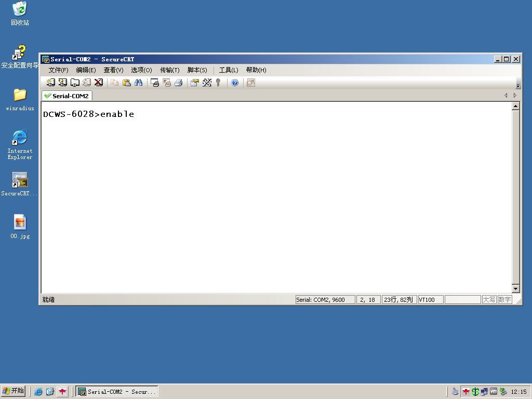This screenshot has height=399, width=532.
Task: Click the previous tab arrow
Action: pyautogui.click(x=506, y=96)
